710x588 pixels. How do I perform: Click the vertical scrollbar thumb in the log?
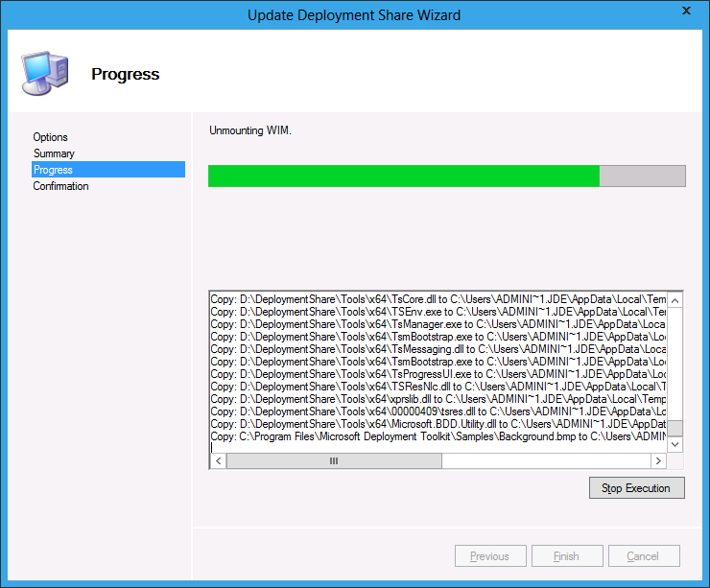click(x=675, y=429)
